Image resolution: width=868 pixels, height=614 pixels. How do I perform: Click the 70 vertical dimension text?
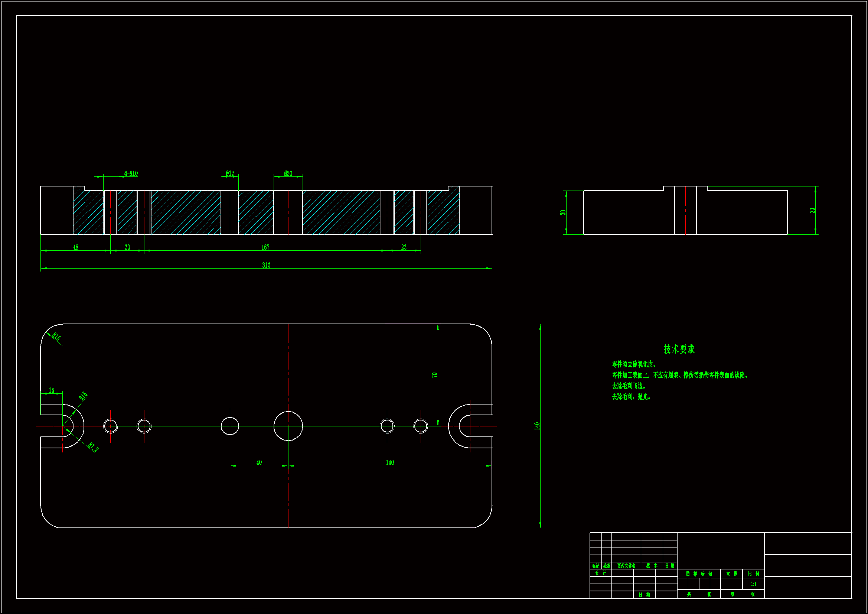coord(434,375)
